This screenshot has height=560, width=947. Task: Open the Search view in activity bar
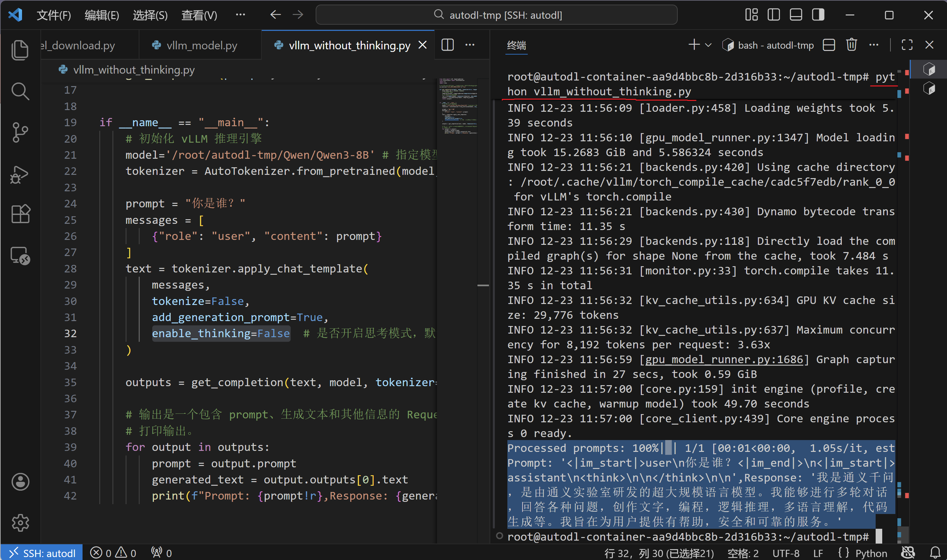(20, 91)
